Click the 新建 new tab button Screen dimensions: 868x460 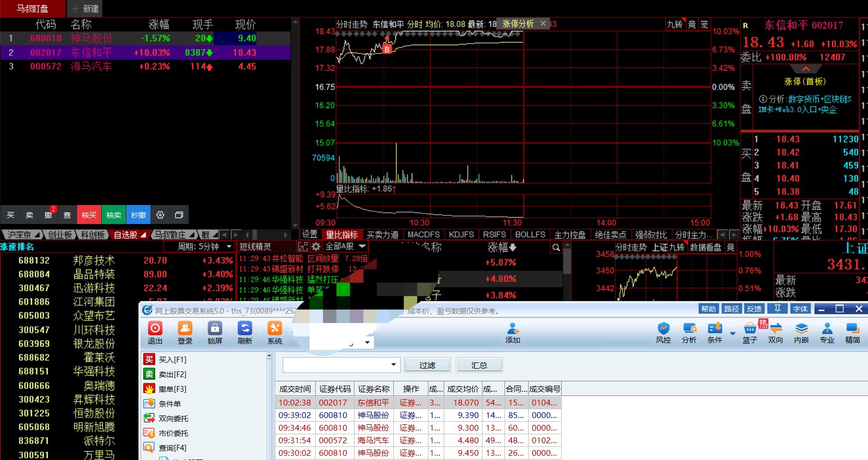pyautogui.click(x=85, y=8)
